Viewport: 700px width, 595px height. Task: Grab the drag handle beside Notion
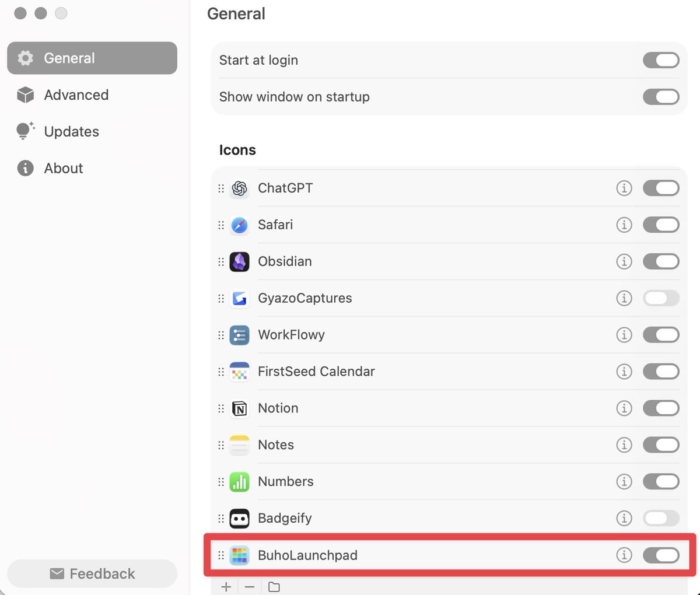coord(221,408)
